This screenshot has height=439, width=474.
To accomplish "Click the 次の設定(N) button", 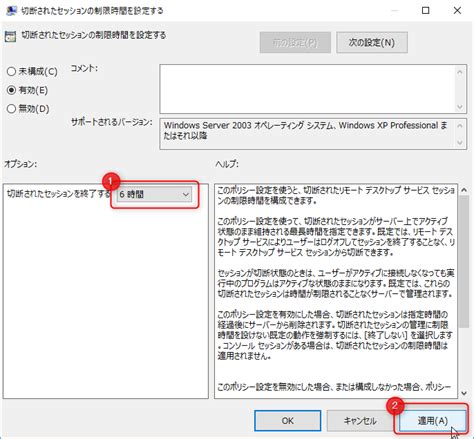I will 372,43.
